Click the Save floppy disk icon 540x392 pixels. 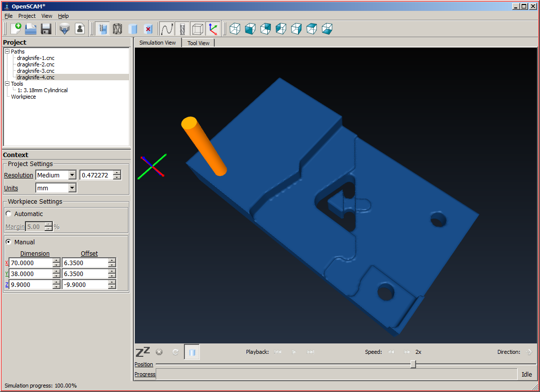click(46, 29)
